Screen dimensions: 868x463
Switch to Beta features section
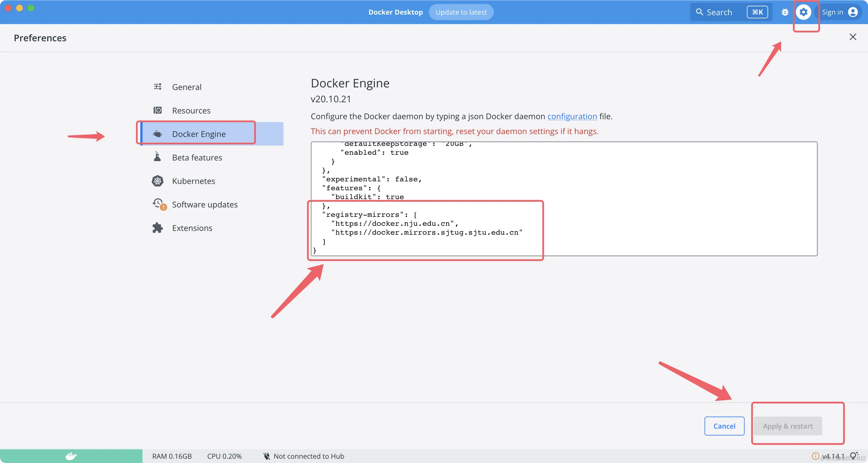tap(197, 157)
